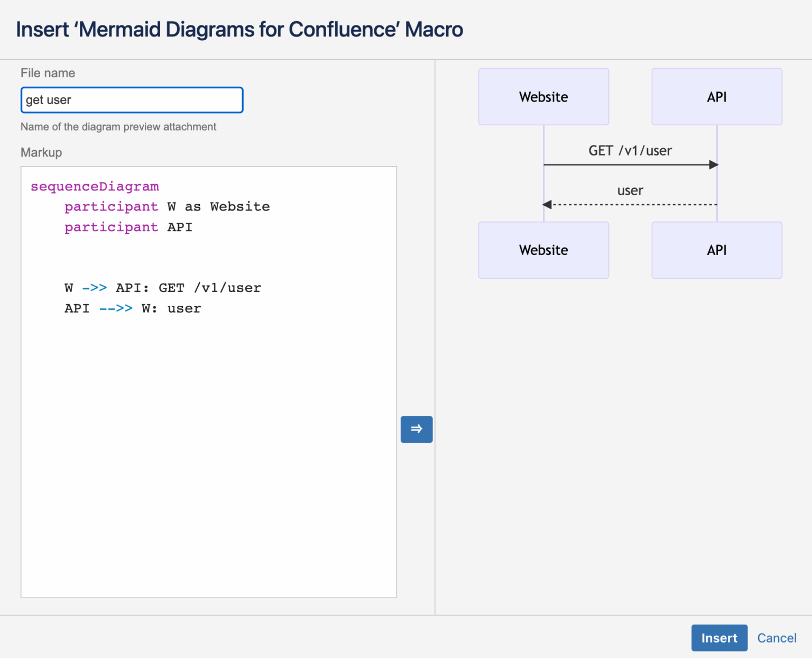Select the File name input field

tap(131, 99)
